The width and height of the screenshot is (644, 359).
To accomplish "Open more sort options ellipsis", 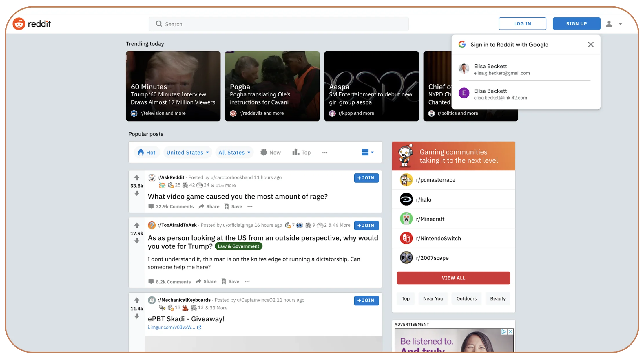I will point(325,153).
